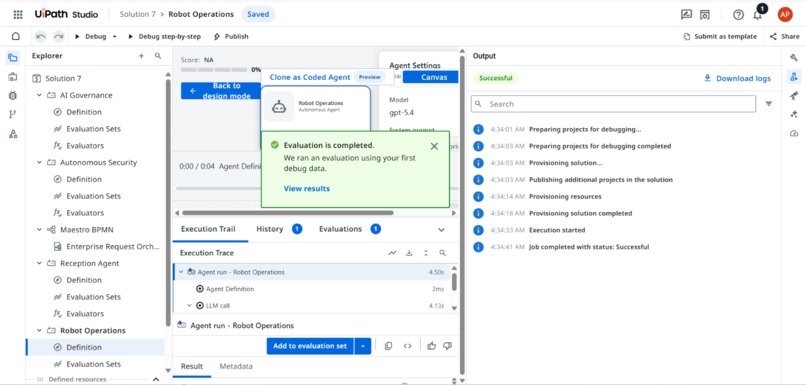This screenshot has height=385, width=806.
Task: Collapse the Autonomous Security tree node
Action: (40, 162)
